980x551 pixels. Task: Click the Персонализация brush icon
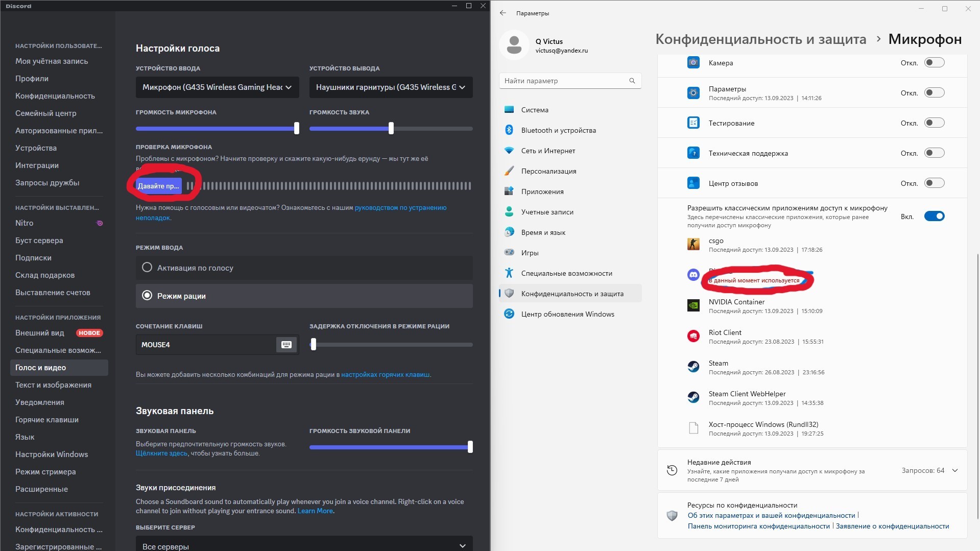click(509, 171)
